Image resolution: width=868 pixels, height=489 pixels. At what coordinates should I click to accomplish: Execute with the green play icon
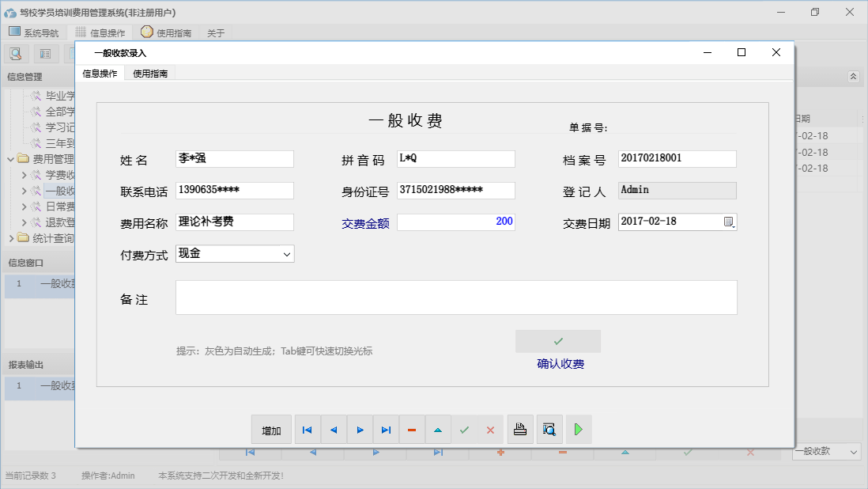tap(578, 429)
